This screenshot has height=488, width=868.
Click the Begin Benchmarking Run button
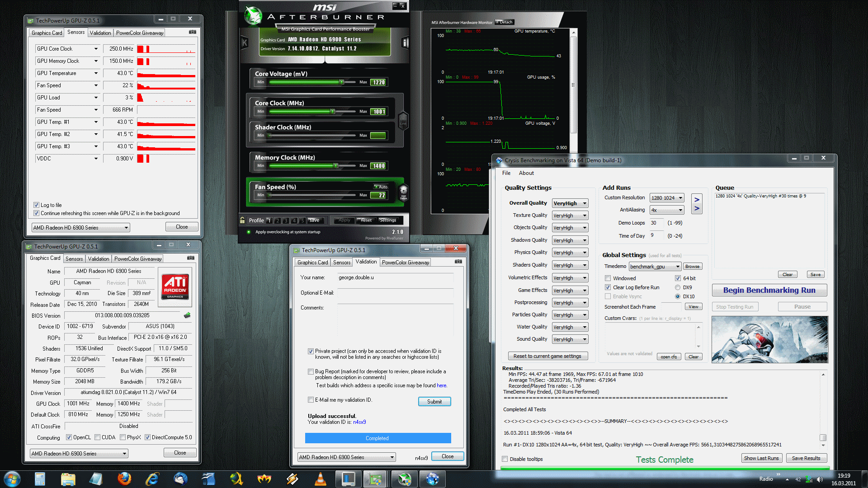[x=769, y=290]
